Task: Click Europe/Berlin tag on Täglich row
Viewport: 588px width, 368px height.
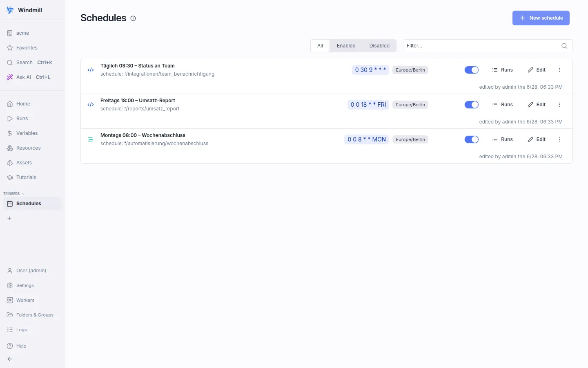Action: [x=410, y=70]
